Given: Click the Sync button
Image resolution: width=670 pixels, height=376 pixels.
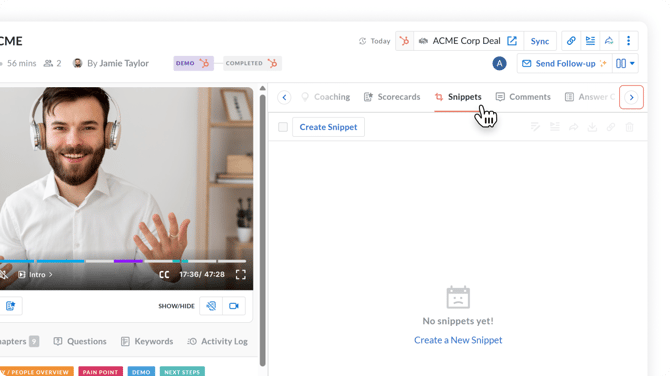Looking at the screenshot, I should click(x=540, y=41).
